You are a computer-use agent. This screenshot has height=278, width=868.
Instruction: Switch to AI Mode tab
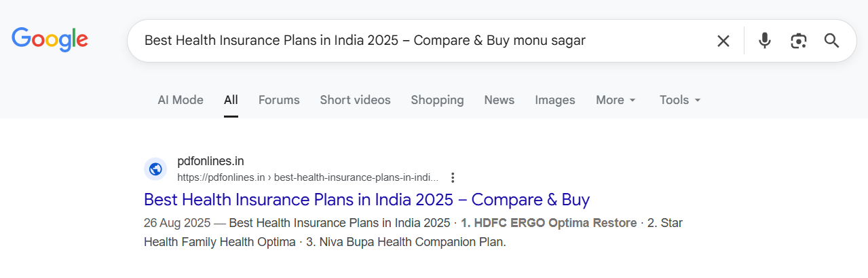coord(181,100)
